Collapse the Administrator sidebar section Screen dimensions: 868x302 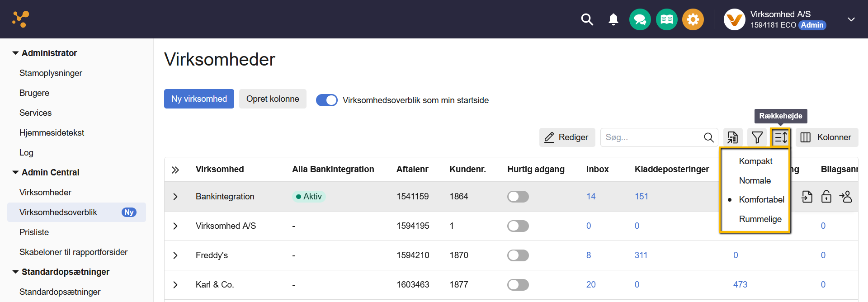tap(15, 53)
